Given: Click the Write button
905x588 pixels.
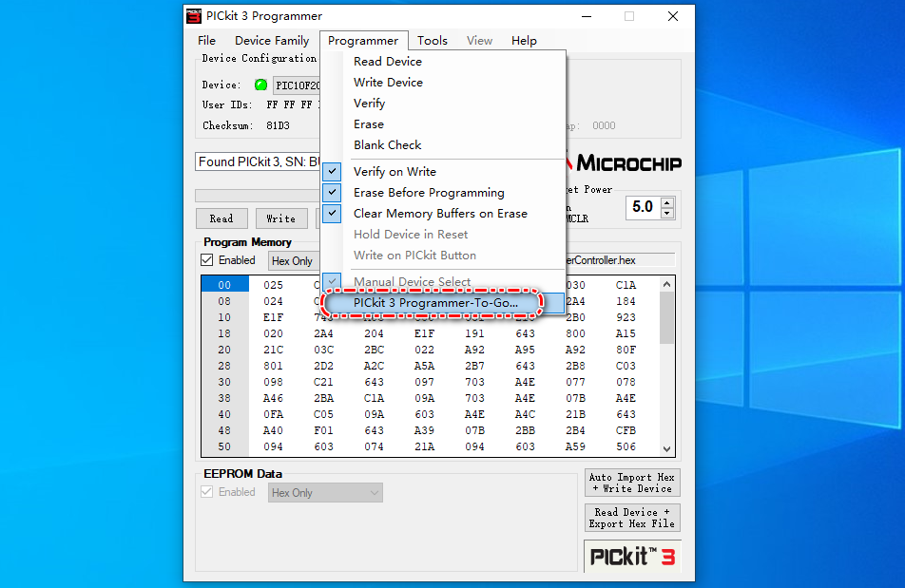Looking at the screenshot, I should [281, 218].
